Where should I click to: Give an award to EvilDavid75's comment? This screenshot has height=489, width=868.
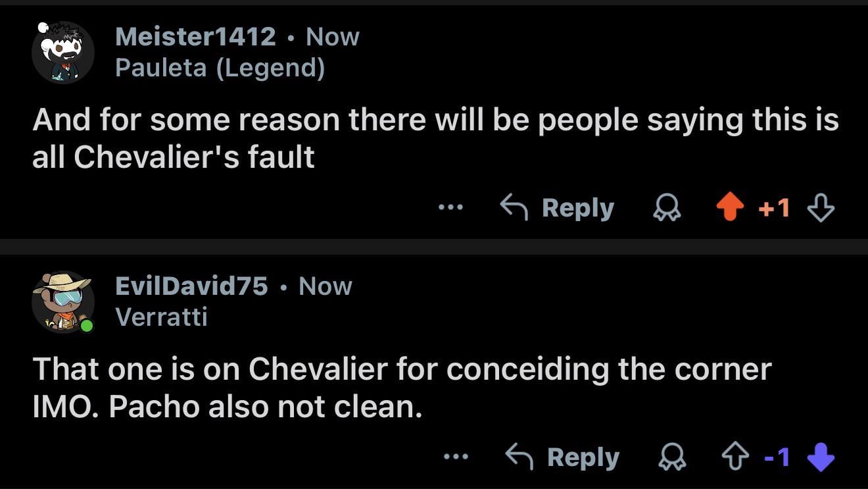672,457
